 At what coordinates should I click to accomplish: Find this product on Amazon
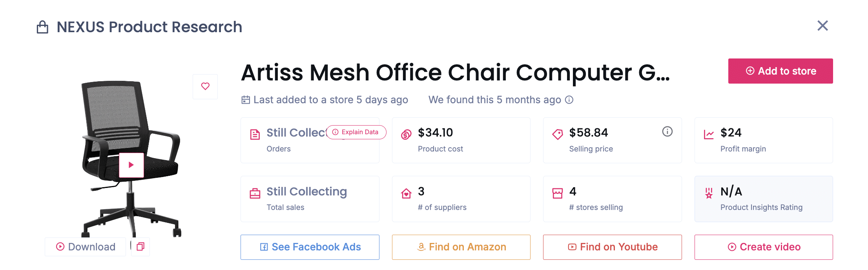click(x=461, y=247)
